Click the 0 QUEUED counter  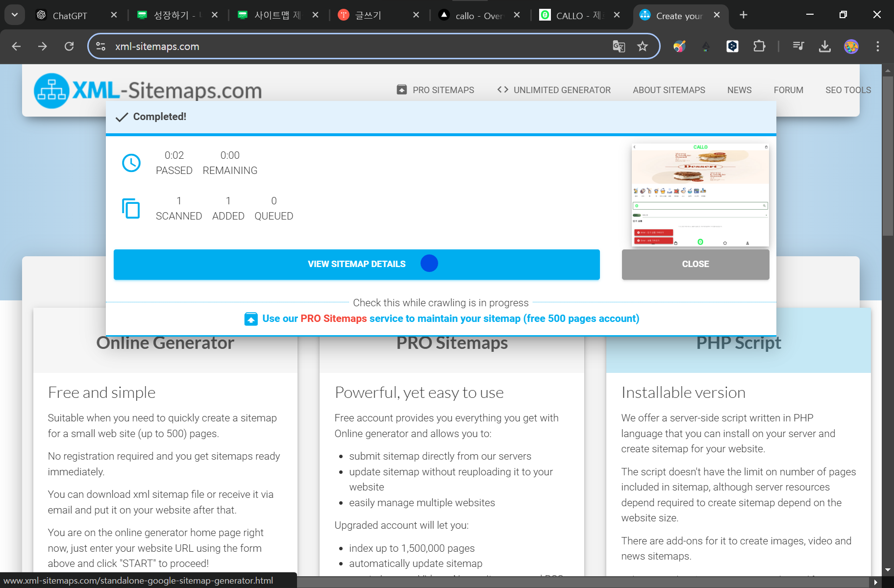273,208
